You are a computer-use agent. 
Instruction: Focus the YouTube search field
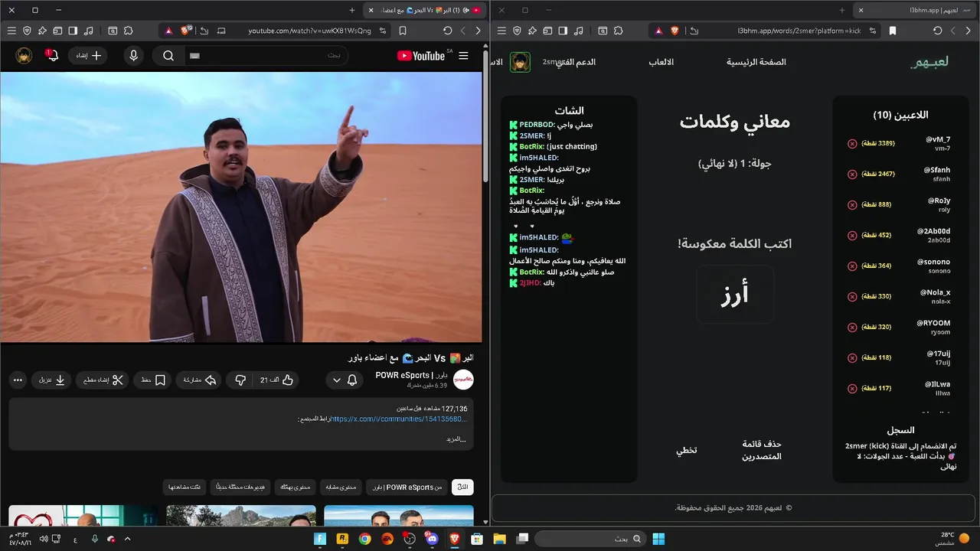(x=266, y=56)
